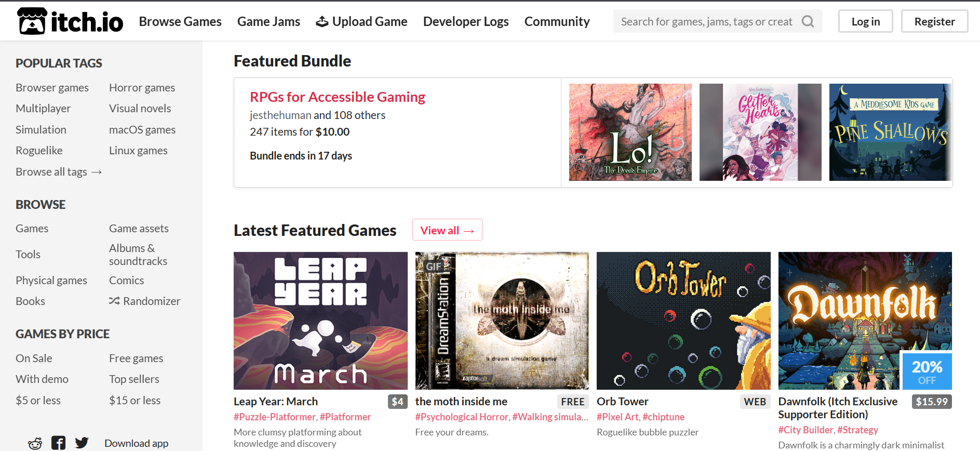The width and height of the screenshot is (980, 451).
Task: Click Dawnfolk (Itch Exclusive Supporter Edition) title
Action: 838,408
